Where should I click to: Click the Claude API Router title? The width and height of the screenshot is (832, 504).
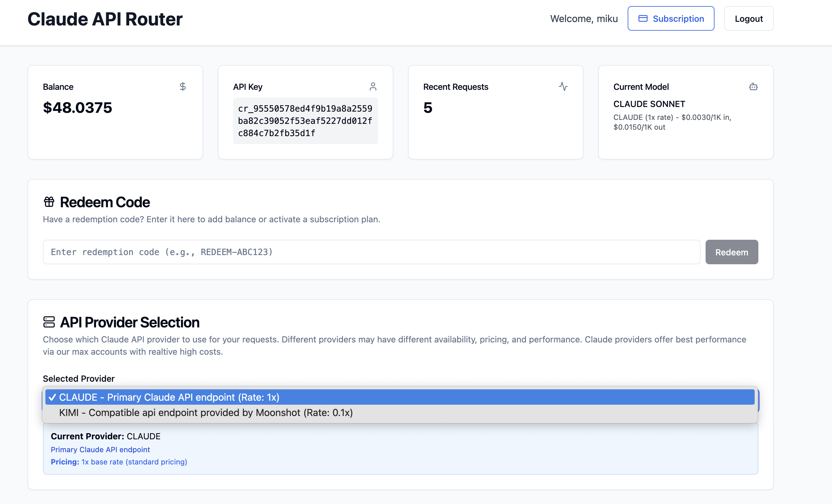point(105,19)
